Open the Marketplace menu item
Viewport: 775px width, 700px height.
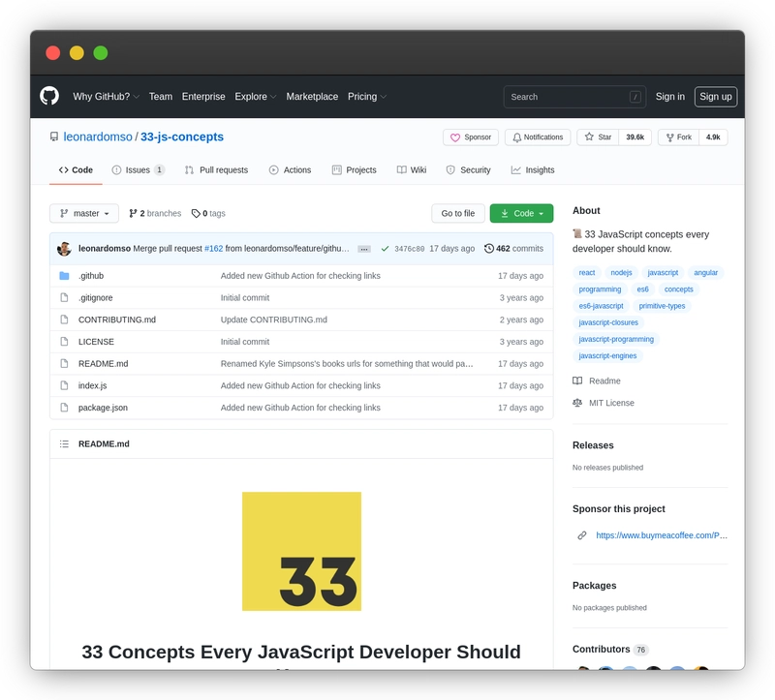[312, 97]
